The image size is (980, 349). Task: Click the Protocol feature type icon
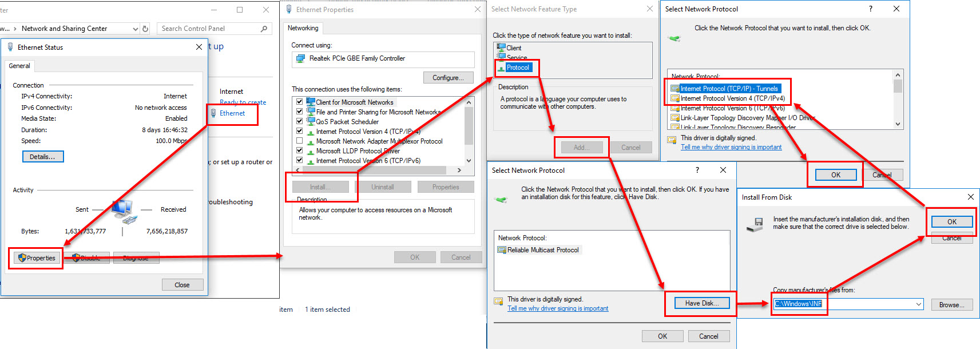pos(501,68)
